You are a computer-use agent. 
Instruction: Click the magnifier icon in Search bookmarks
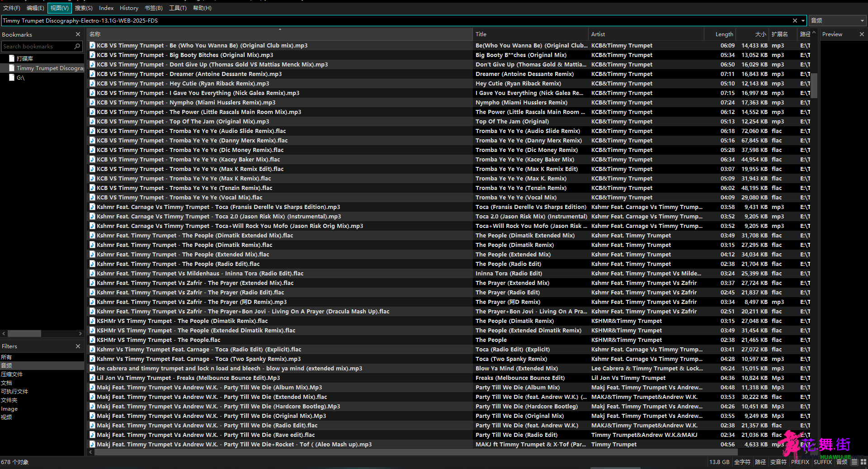[77, 46]
